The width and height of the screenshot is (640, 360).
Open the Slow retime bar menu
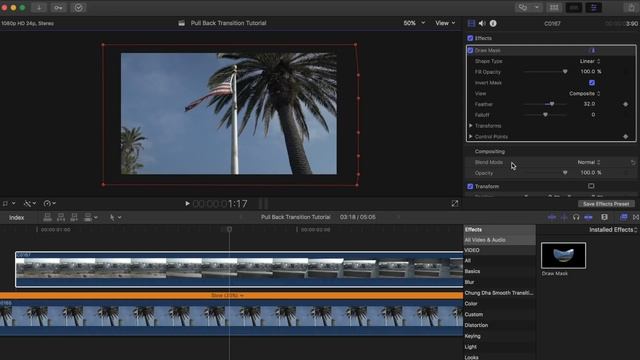point(227,295)
